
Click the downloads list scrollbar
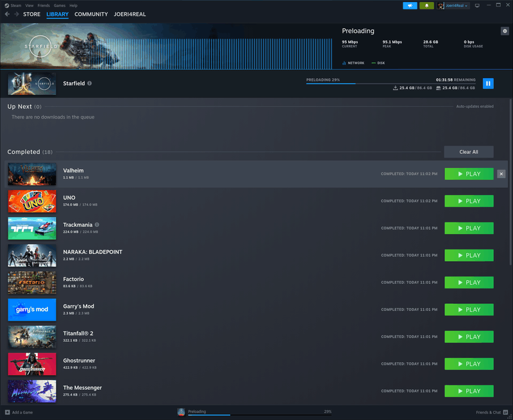coord(510,181)
